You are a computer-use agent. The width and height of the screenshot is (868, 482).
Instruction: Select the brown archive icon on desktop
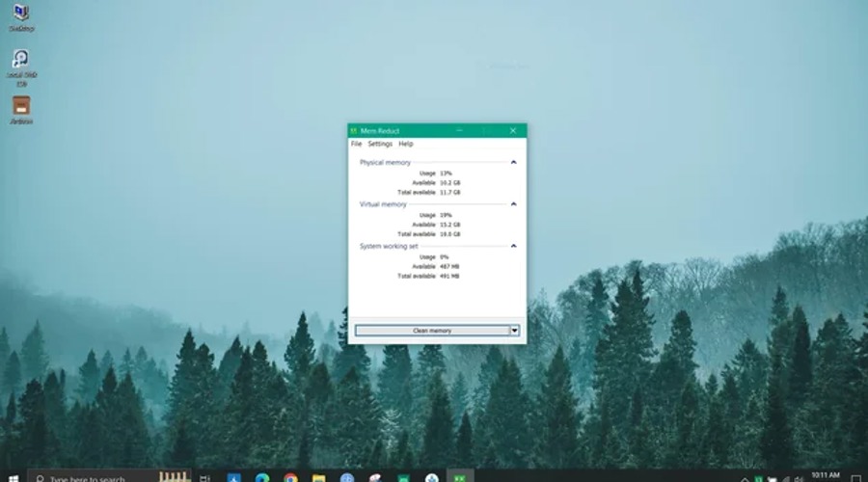click(x=20, y=105)
